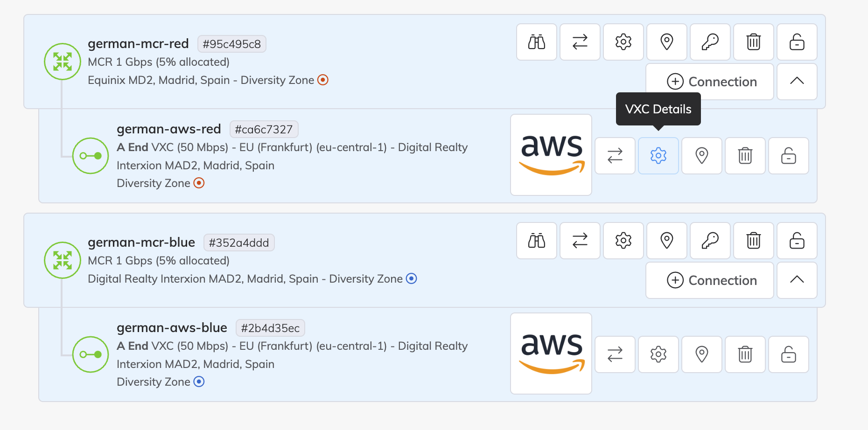Viewport: 868px width, 430px height.
Task: Click swap arrows icon on german-aws-red
Action: coord(615,156)
